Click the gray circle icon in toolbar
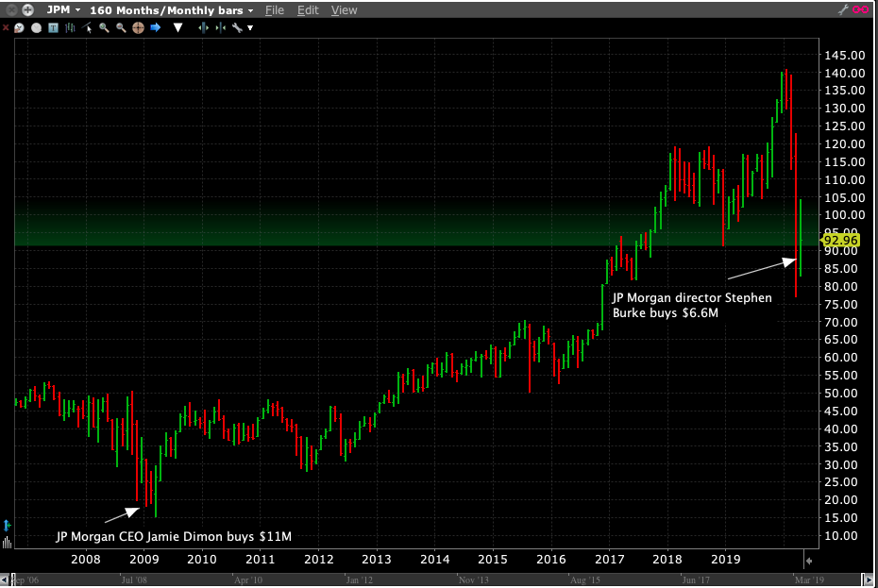Image resolution: width=878 pixels, height=588 pixels. point(37,27)
